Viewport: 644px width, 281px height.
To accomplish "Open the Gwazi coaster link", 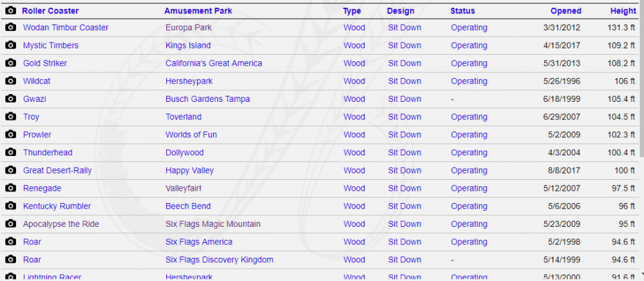I will [x=35, y=99].
